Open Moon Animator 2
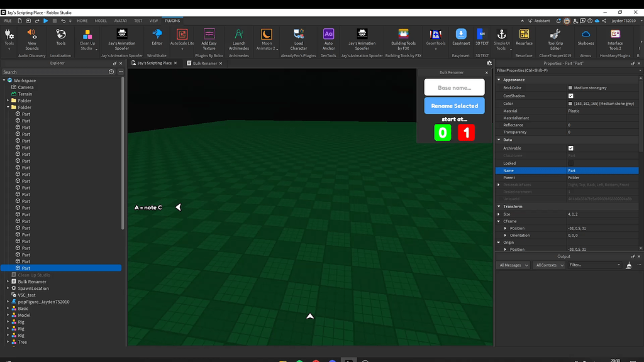The width and height of the screenshot is (644, 362). click(x=267, y=39)
